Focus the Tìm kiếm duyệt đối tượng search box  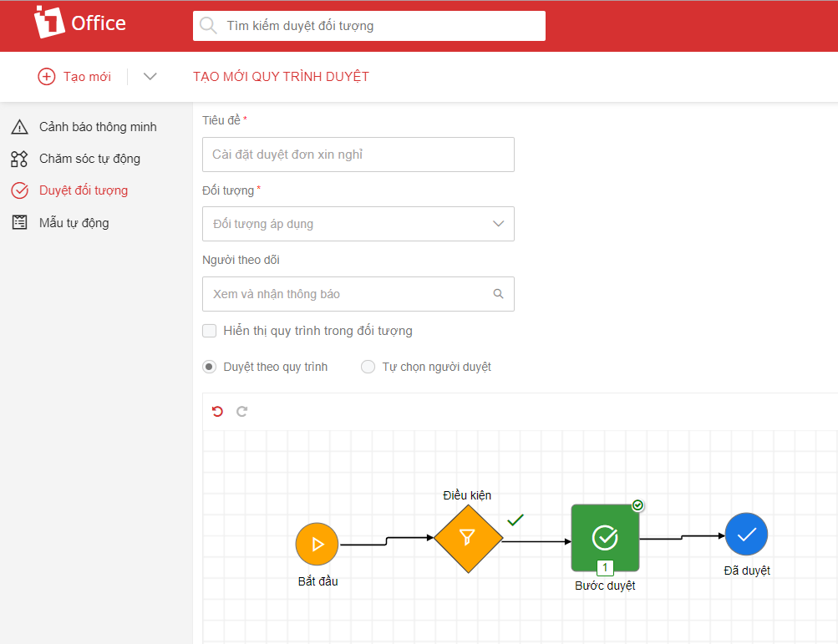[x=380, y=26]
